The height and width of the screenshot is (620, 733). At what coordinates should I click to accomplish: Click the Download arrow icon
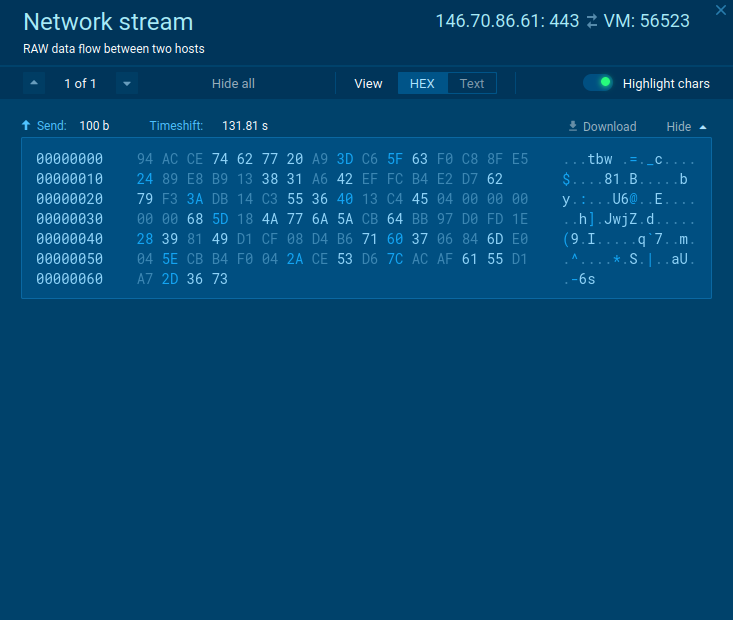573,126
